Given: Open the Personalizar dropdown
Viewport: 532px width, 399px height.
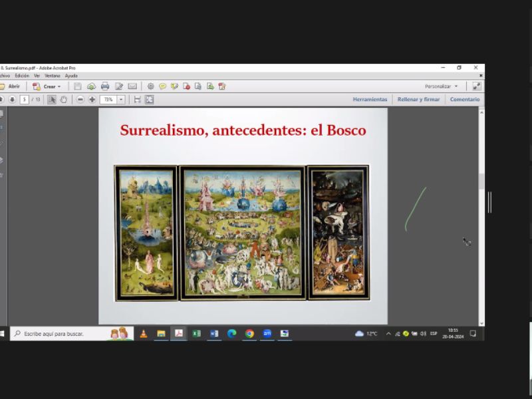Looking at the screenshot, I should pyautogui.click(x=441, y=86).
